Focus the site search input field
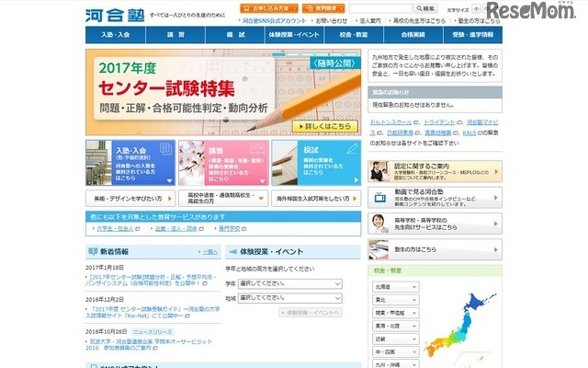The image size is (588, 368). click(x=380, y=8)
